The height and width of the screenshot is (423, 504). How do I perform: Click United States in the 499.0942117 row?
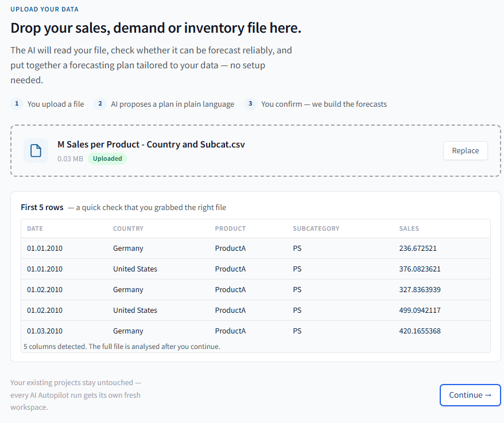tap(135, 310)
